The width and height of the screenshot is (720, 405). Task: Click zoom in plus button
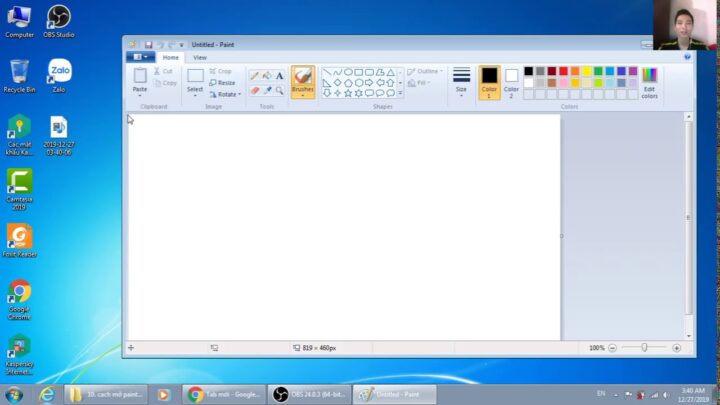tap(676, 348)
